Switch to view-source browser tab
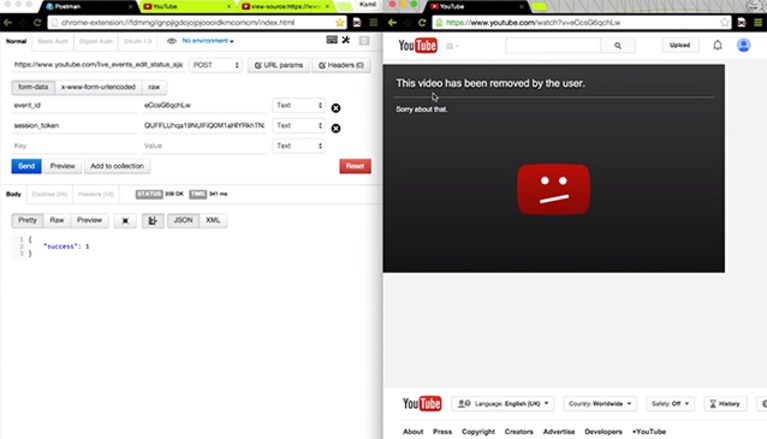The image size is (767, 439). 286,6
